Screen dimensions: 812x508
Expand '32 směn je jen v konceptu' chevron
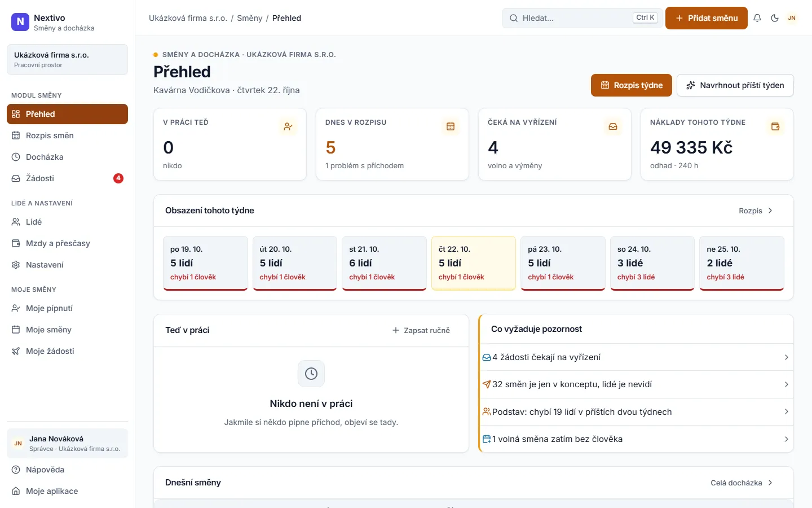click(786, 384)
